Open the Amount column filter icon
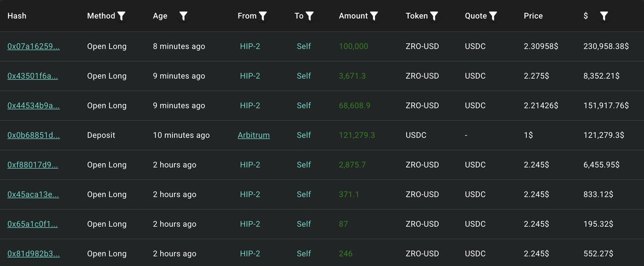The image size is (644, 266). (x=374, y=16)
